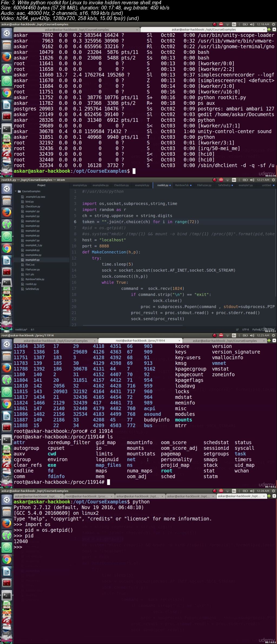Viewport: 277px width, 644px height.
Task: Open Firefox from the dock in the /proc/11914 frame
Action: [6, 368]
